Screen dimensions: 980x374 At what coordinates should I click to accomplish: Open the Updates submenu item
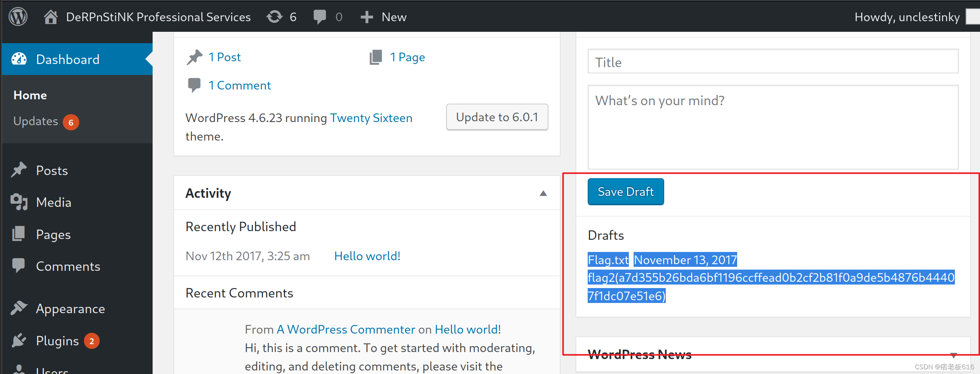36,121
